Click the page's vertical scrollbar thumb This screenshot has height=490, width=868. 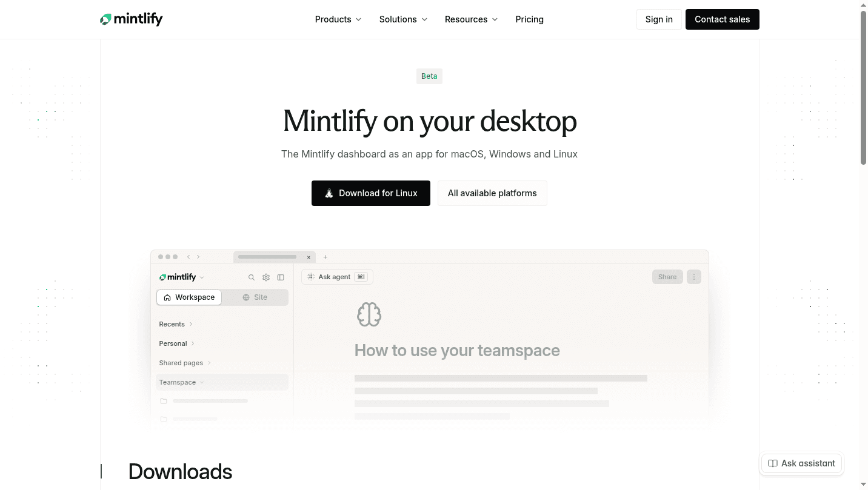click(864, 88)
